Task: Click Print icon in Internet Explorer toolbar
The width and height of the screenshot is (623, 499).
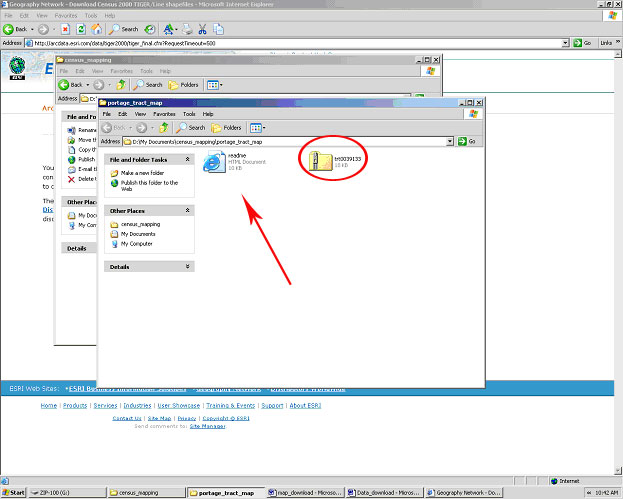Action: tap(188, 29)
